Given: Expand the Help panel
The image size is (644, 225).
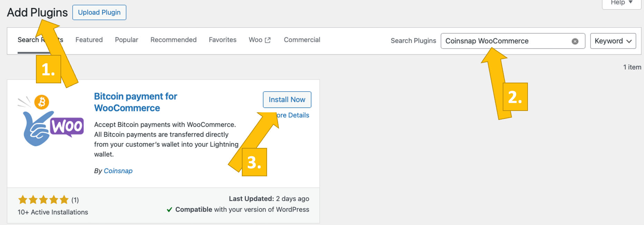Looking at the screenshot, I should pyautogui.click(x=622, y=3).
